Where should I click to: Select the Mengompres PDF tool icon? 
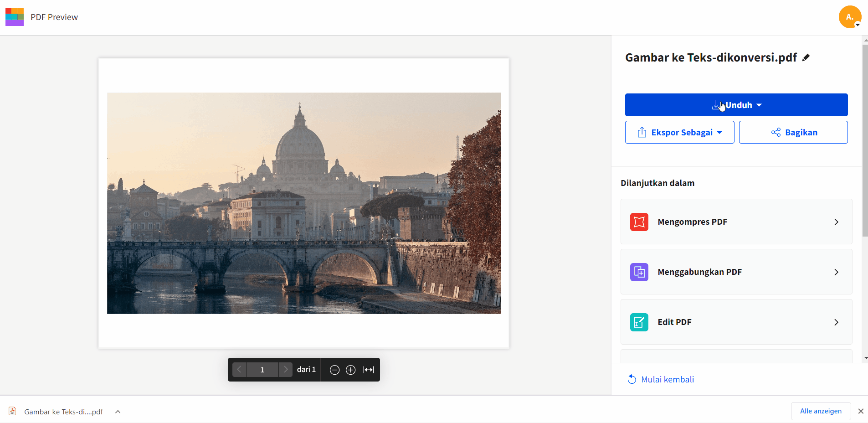click(639, 222)
